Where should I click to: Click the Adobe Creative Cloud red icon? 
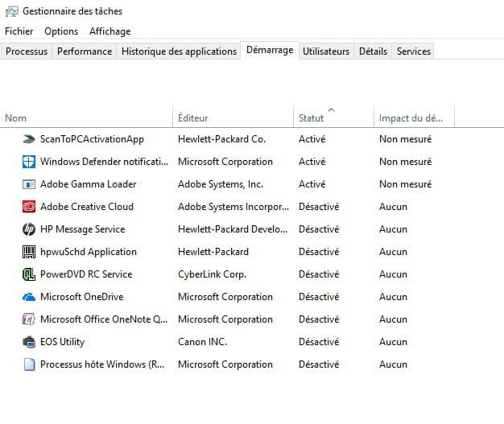29,207
